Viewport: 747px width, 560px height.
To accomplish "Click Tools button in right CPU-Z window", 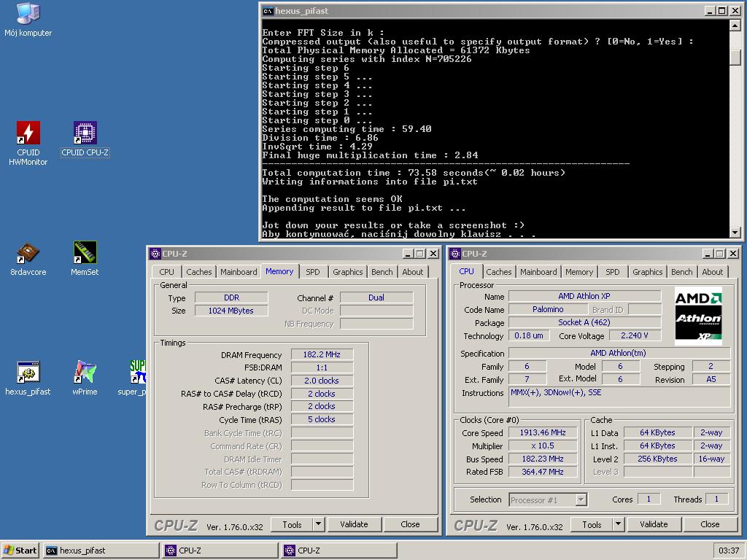I will pyautogui.click(x=592, y=524).
